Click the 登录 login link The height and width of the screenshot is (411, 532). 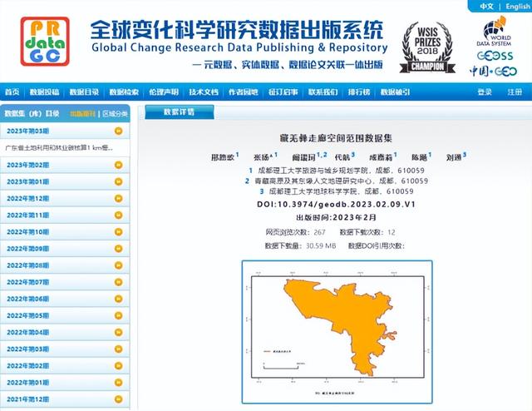pyautogui.click(x=485, y=92)
